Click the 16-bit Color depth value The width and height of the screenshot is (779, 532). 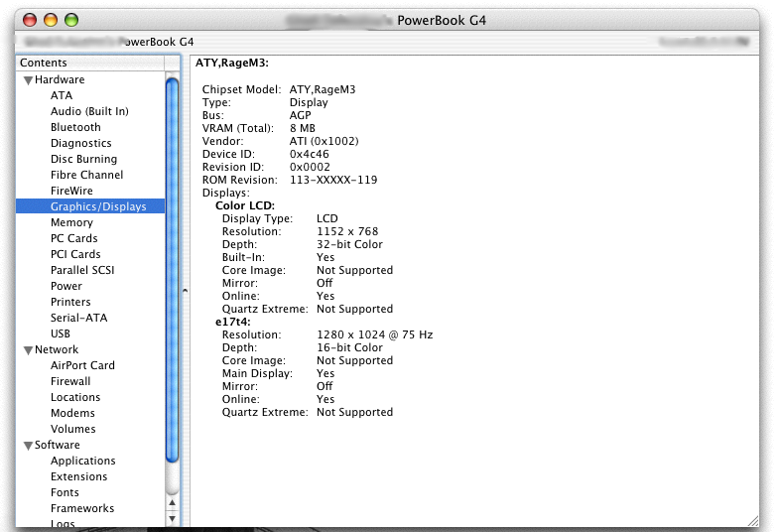[x=349, y=347]
